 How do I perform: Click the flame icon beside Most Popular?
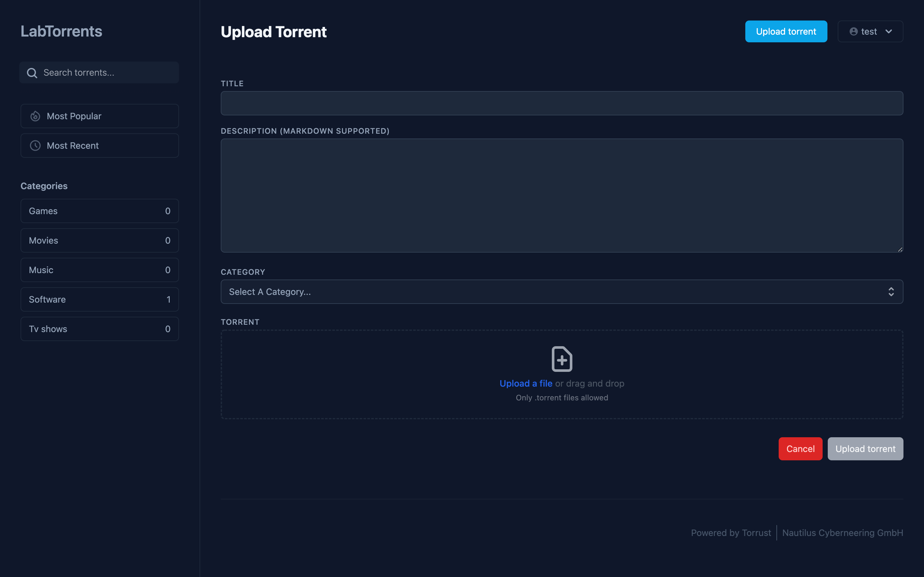click(x=35, y=116)
